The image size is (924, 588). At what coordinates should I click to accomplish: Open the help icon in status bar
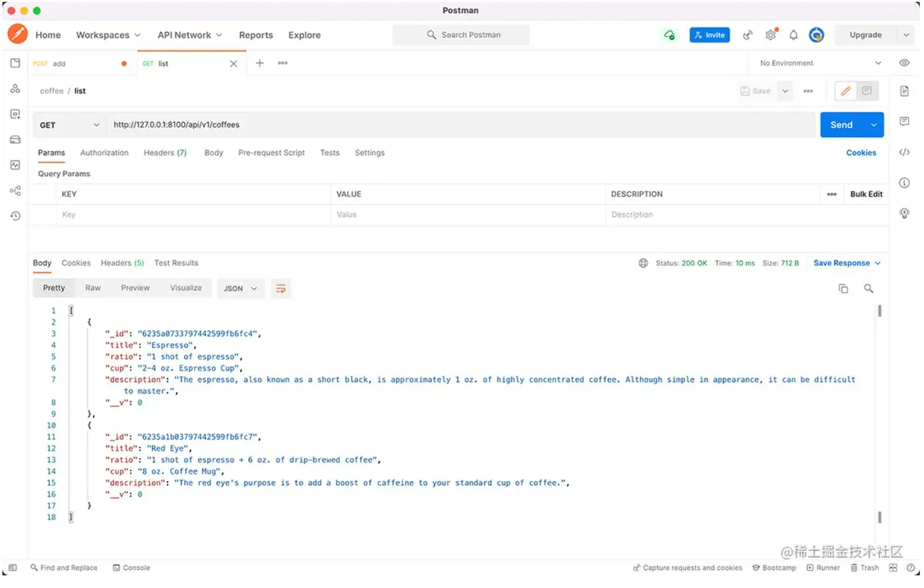[x=910, y=568]
